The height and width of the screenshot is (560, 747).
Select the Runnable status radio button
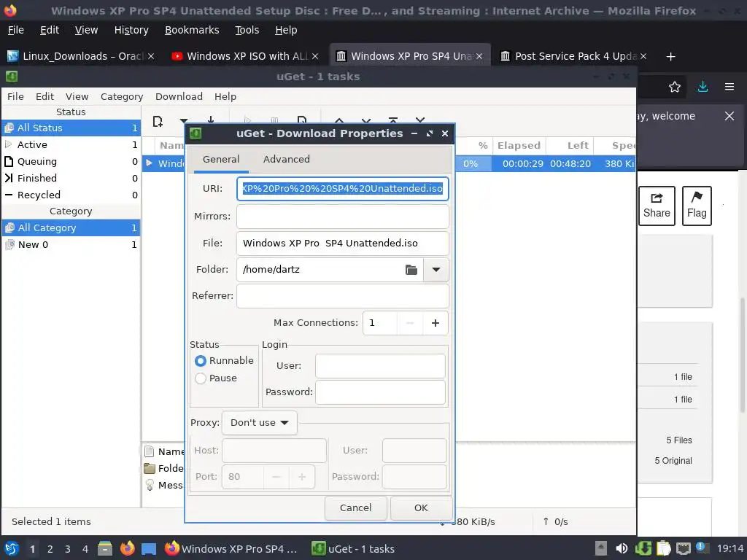pyautogui.click(x=200, y=361)
